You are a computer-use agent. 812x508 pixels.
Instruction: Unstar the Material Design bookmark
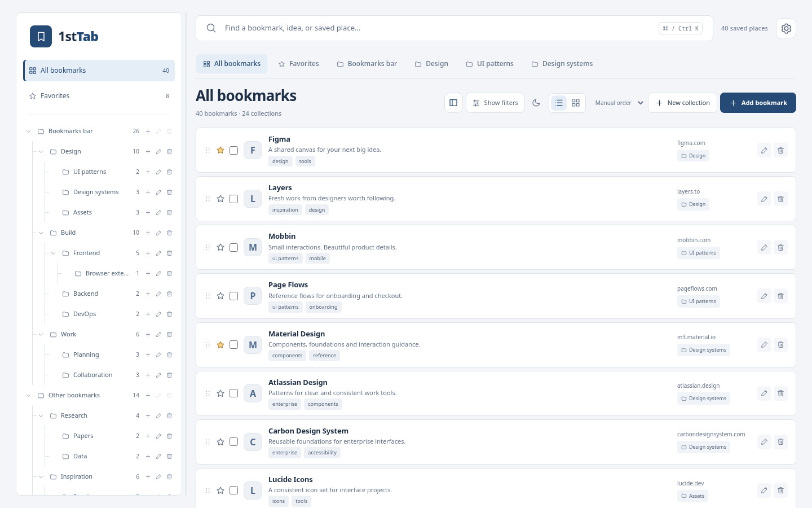(220, 345)
